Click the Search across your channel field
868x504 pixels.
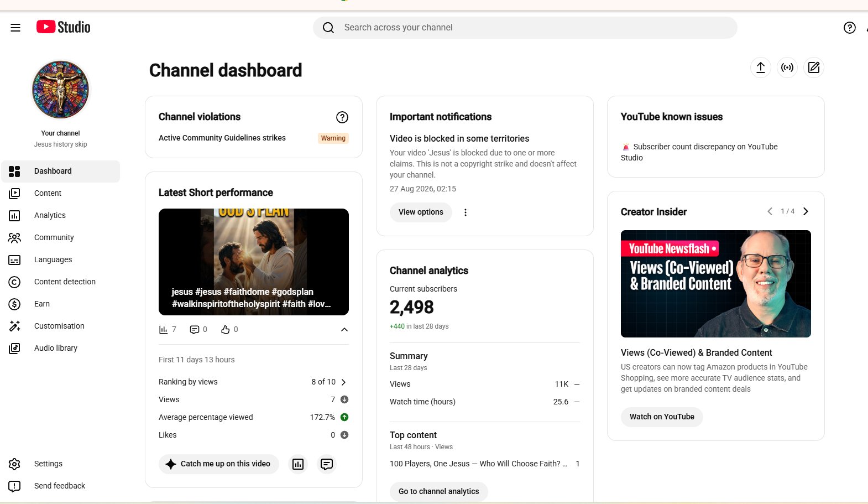525,28
